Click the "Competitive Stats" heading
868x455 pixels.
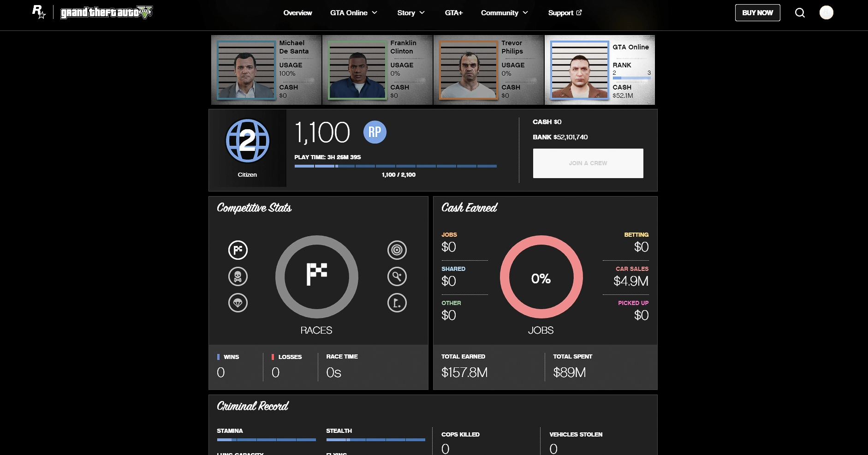tap(254, 208)
